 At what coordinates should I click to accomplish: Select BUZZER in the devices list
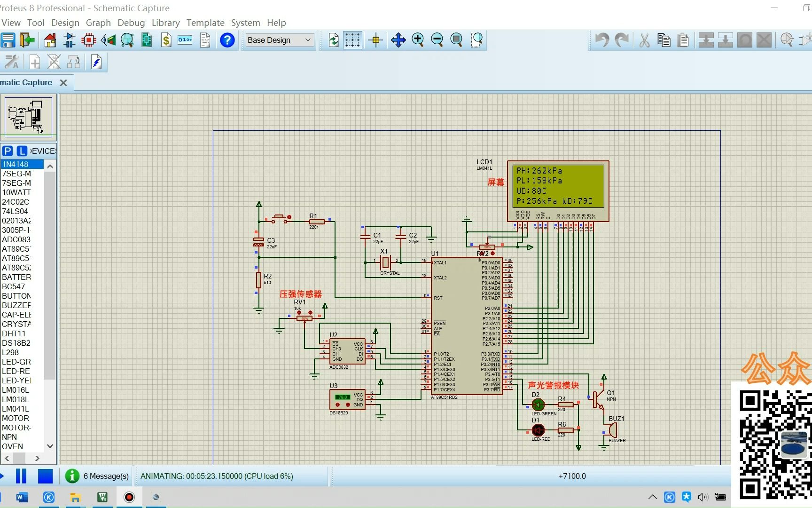22,305
